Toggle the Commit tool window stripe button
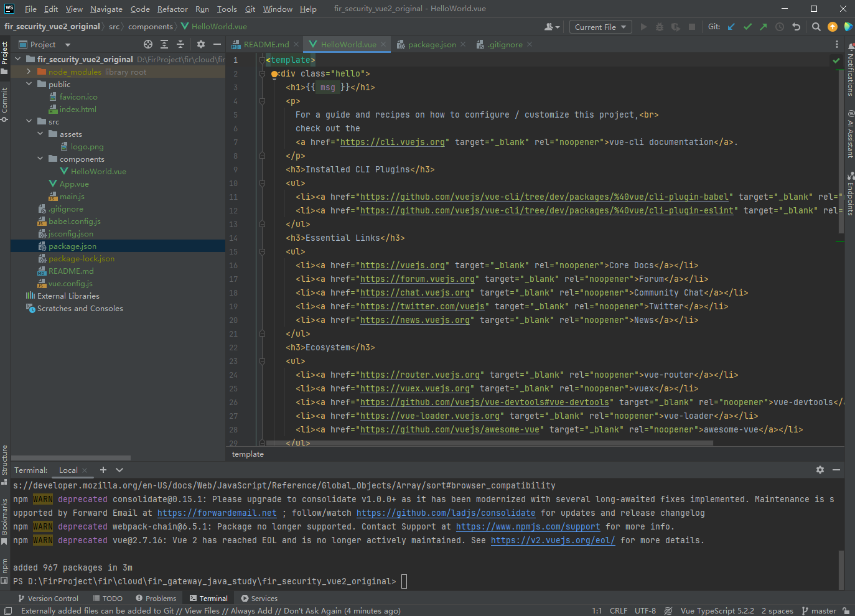 click(4, 104)
